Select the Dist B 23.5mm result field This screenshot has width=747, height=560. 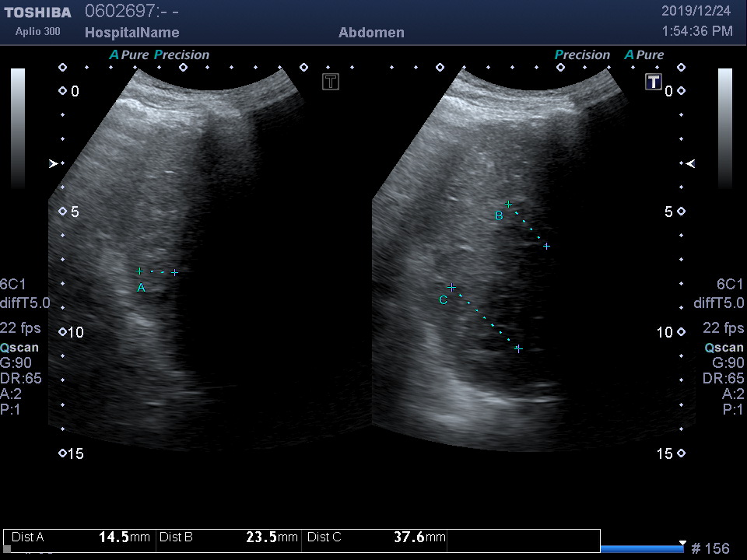point(228,537)
